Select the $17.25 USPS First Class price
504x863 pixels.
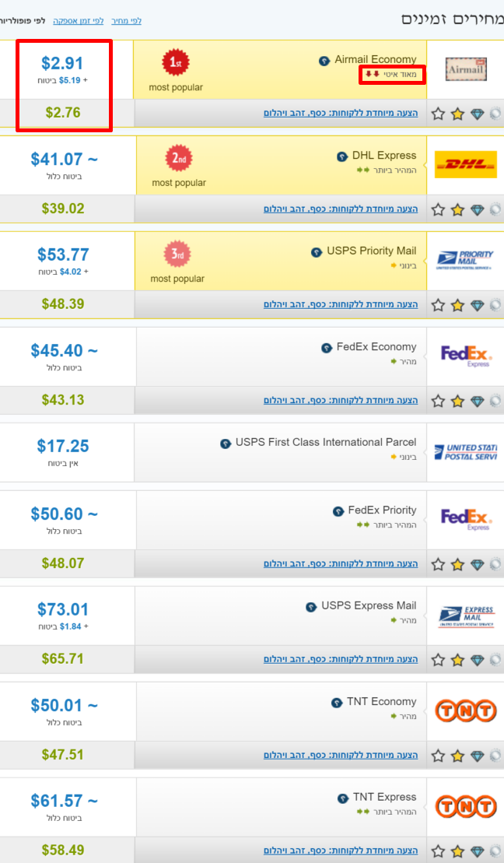pyautogui.click(x=63, y=447)
